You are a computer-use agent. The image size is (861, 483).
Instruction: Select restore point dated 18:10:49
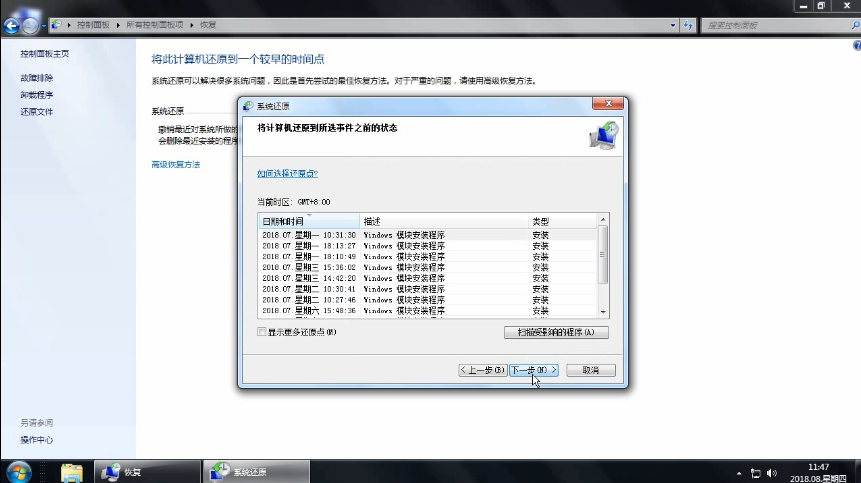(427, 256)
